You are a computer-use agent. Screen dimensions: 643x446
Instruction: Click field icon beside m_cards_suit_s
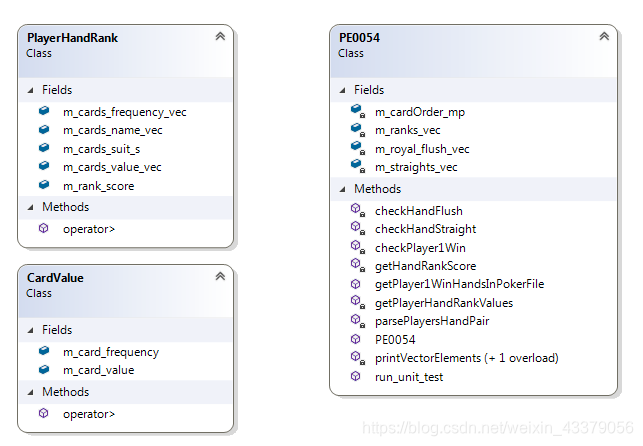point(44,148)
